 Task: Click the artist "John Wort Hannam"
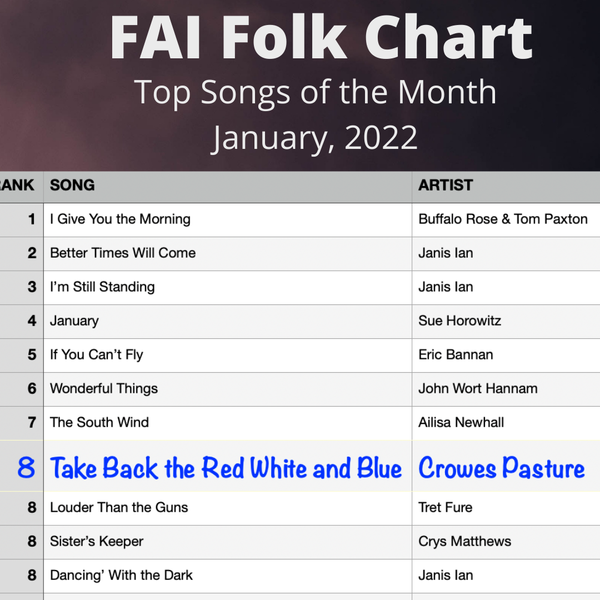coord(478,389)
